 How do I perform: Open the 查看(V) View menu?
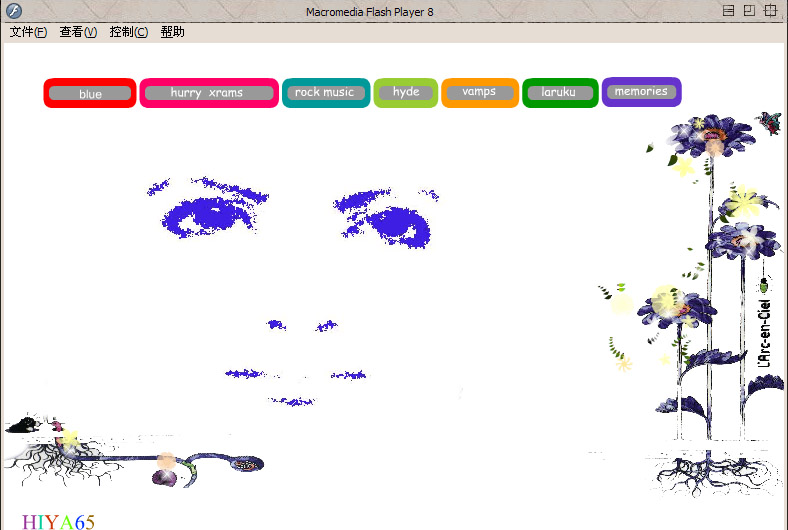pos(78,32)
